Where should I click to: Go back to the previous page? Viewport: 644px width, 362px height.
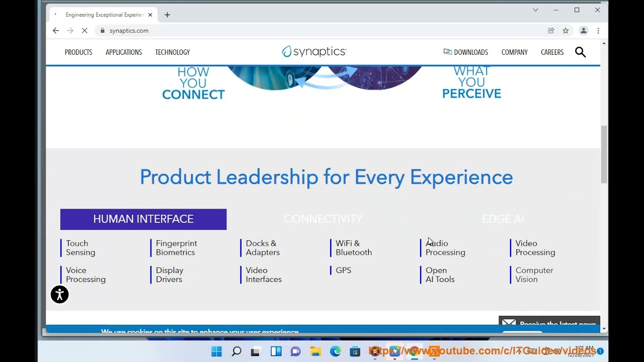[56, 31]
